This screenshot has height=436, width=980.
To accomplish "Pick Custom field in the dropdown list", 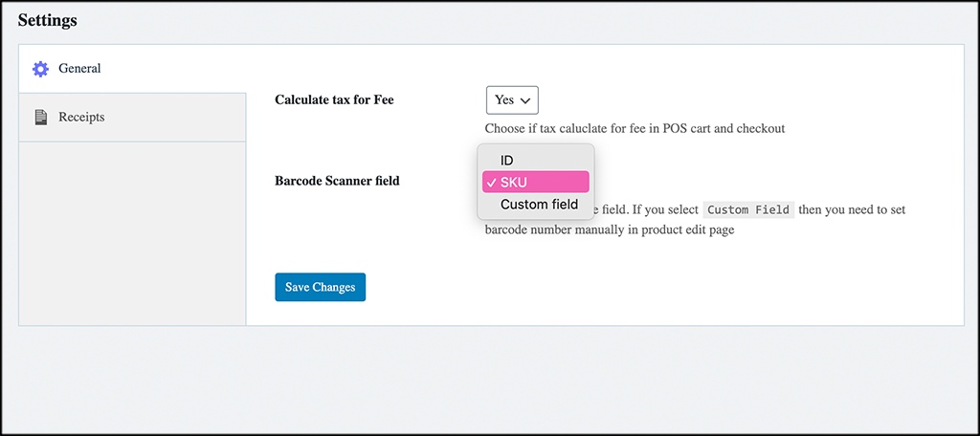I will pos(538,204).
